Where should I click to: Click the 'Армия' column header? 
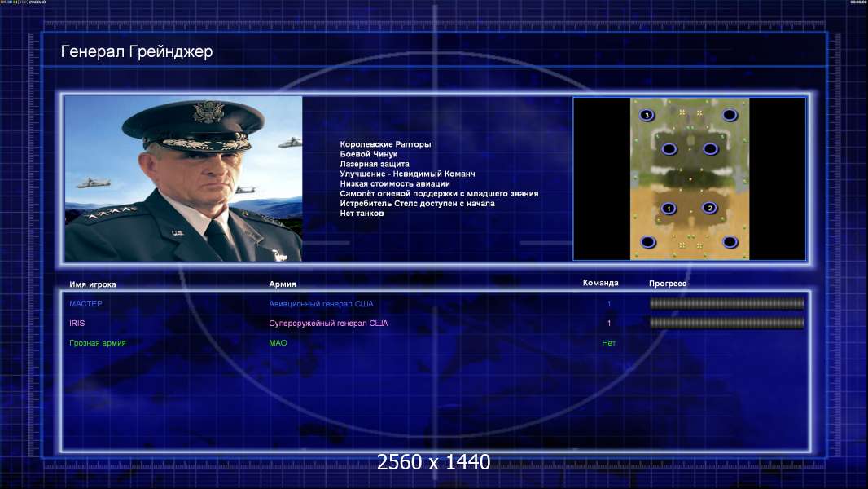coord(283,284)
